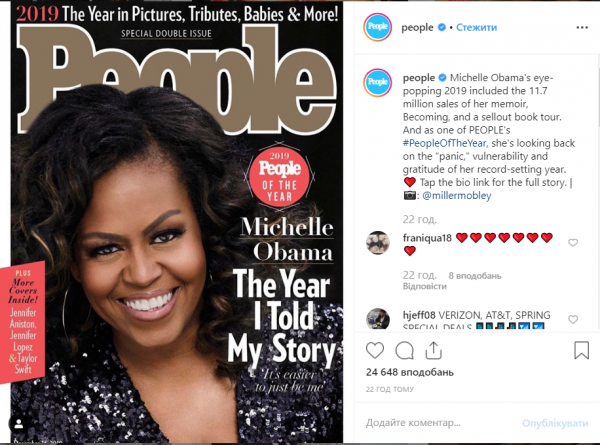View franiqua18's profile picture
600x445 pixels.
click(x=378, y=243)
